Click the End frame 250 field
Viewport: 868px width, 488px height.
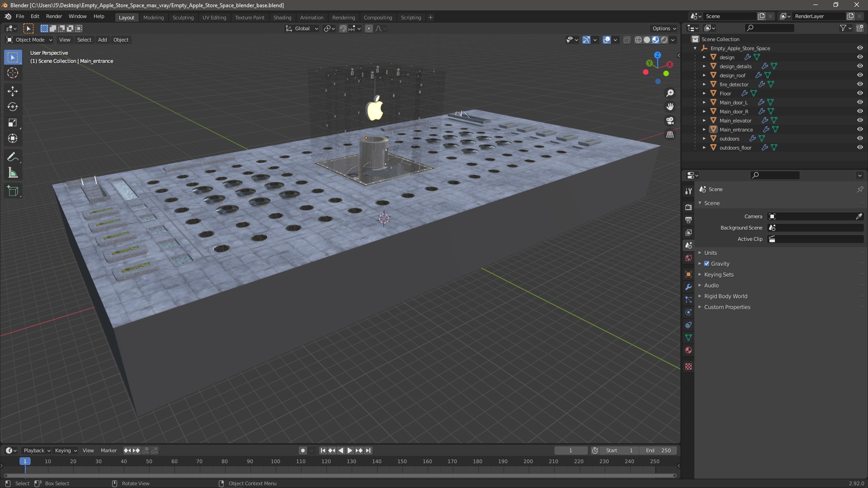coord(659,450)
